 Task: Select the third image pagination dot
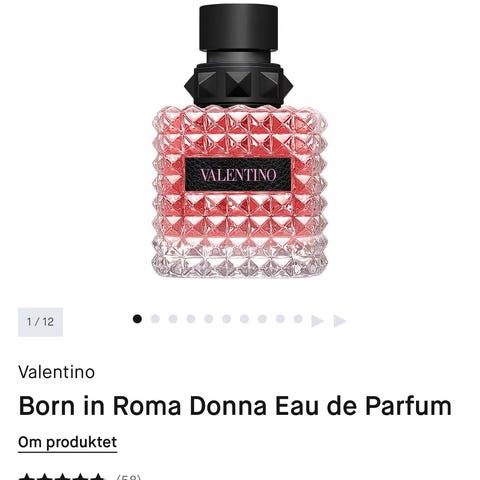(173, 319)
